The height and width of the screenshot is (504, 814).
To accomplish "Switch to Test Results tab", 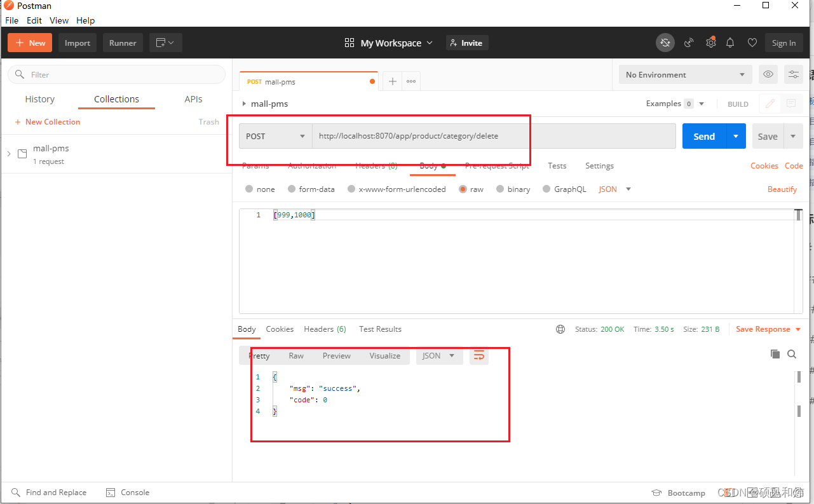I will pyautogui.click(x=380, y=329).
